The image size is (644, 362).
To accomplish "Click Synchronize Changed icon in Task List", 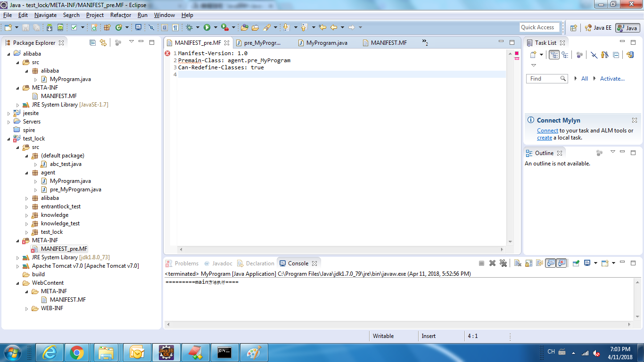I will pyautogui.click(x=630, y=55).
